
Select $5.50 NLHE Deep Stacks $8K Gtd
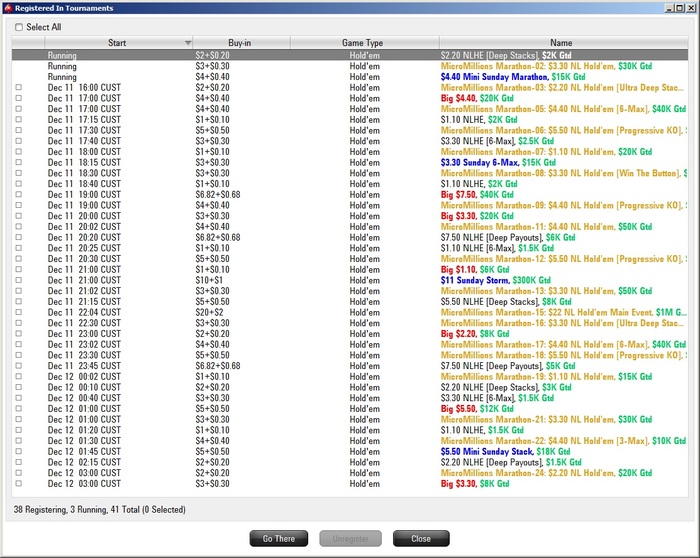point(350,302)
